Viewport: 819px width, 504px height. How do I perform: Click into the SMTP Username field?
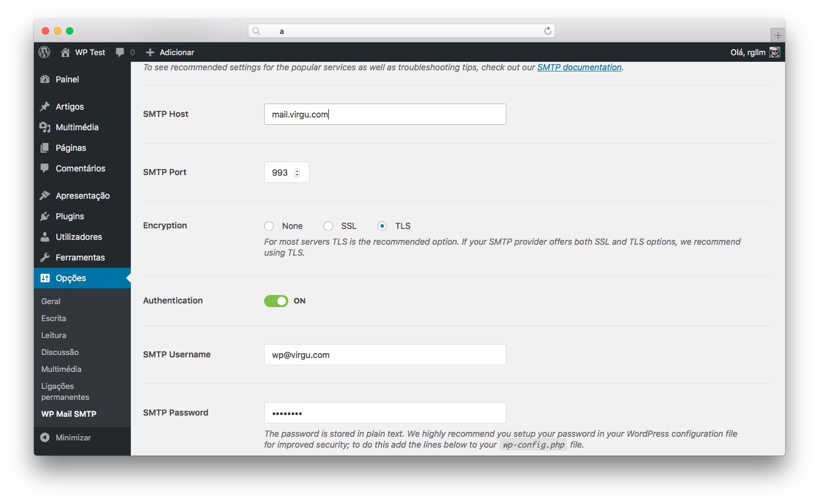(x=385, y=355)
